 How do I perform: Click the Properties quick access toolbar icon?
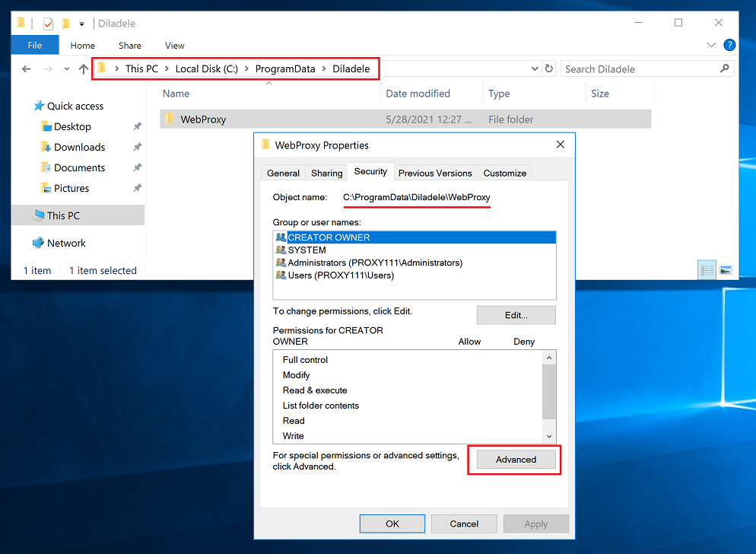(x=48, y=23)
